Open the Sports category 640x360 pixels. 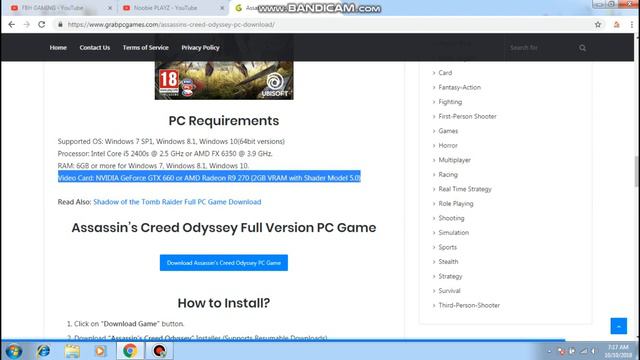coord(447,247)
